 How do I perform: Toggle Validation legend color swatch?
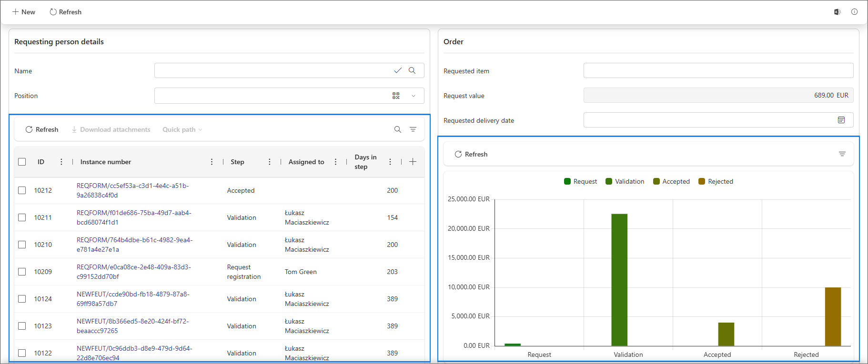click(609, 181)
